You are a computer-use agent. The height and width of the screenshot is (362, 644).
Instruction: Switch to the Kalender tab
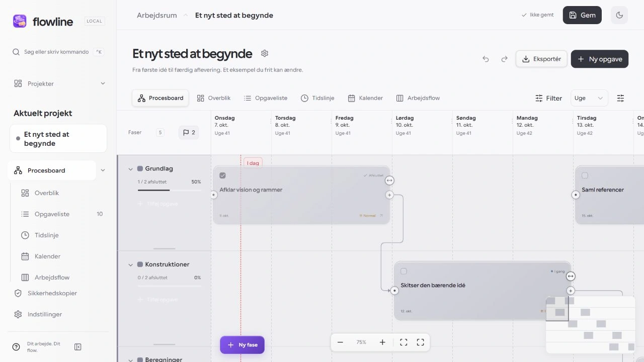tap(365, 98)
